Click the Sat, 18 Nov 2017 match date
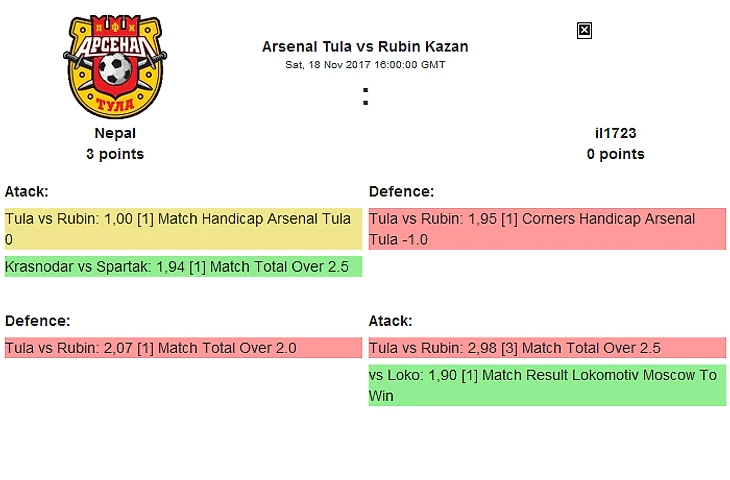This screenshot has height=480, width=730. [x=327, y=65]
